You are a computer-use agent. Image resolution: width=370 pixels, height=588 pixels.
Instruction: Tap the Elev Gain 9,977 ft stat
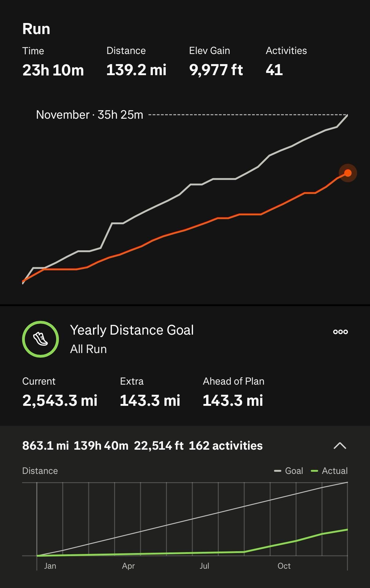pos(216,70)
